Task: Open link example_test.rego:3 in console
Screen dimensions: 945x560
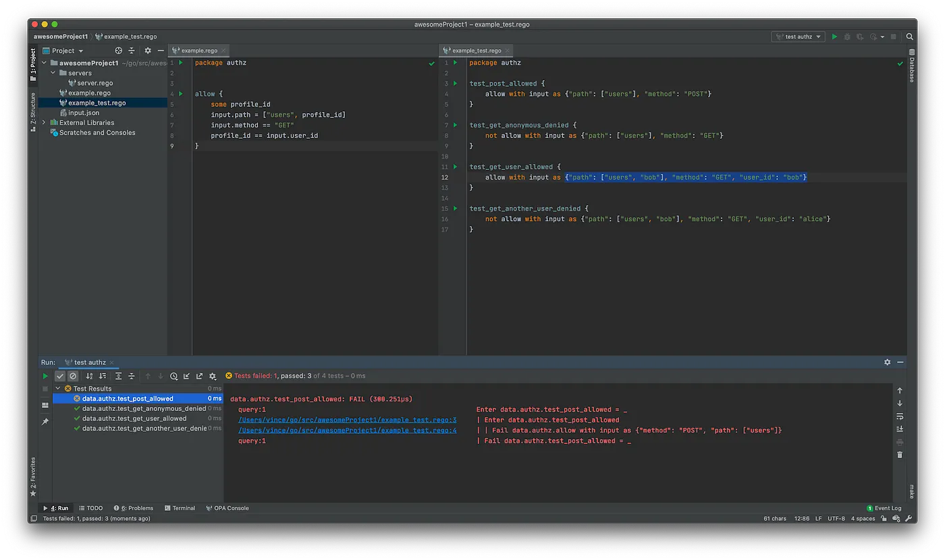Action: click(348, 420)
